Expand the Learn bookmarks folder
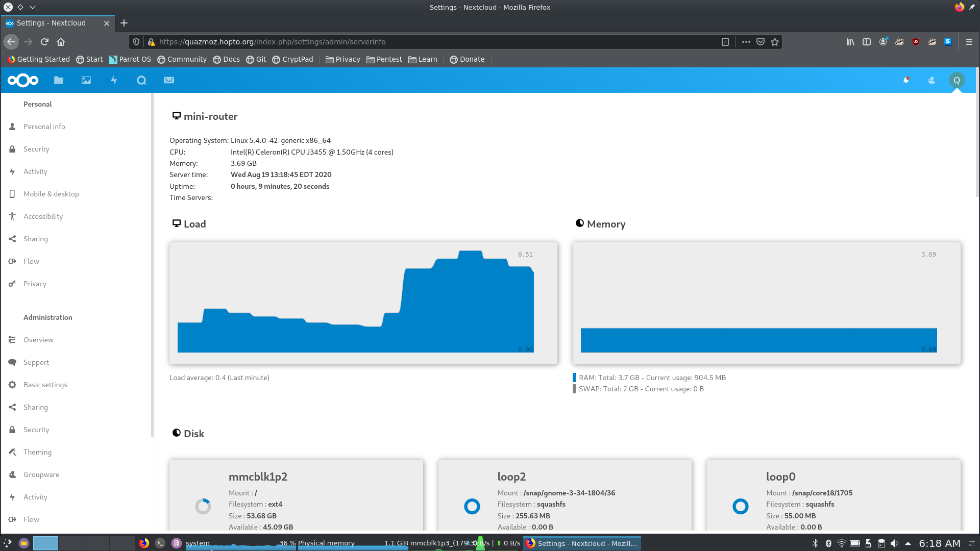 pyautogui.click(x=423, y=59)
